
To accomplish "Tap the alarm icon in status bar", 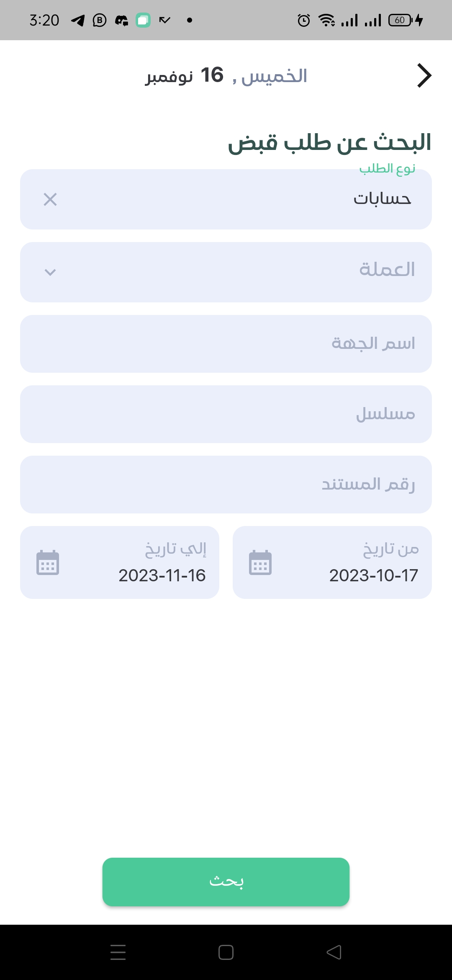I will (304, 20).
